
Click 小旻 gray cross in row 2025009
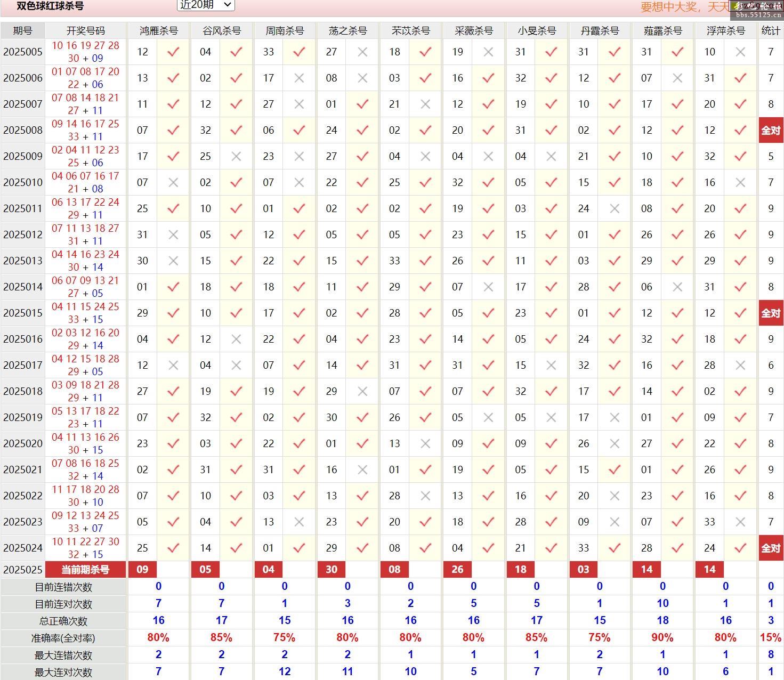(551, 156)
